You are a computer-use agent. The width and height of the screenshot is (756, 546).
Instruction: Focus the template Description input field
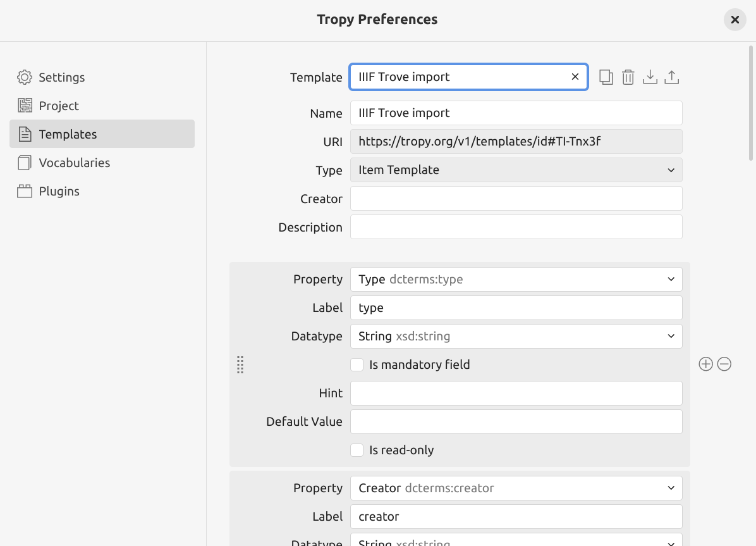coord(516,227)
